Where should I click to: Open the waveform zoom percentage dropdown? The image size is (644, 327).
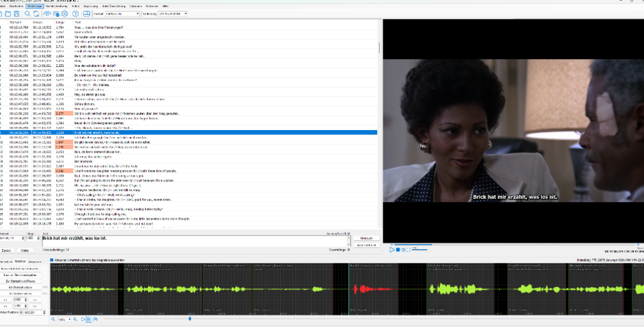coord(64,319)
